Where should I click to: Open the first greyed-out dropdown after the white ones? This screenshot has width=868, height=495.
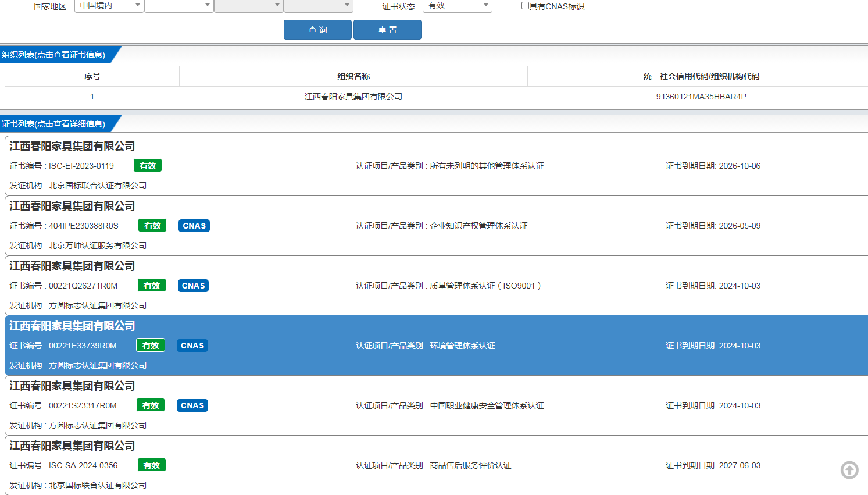click(x=249, y=6)
